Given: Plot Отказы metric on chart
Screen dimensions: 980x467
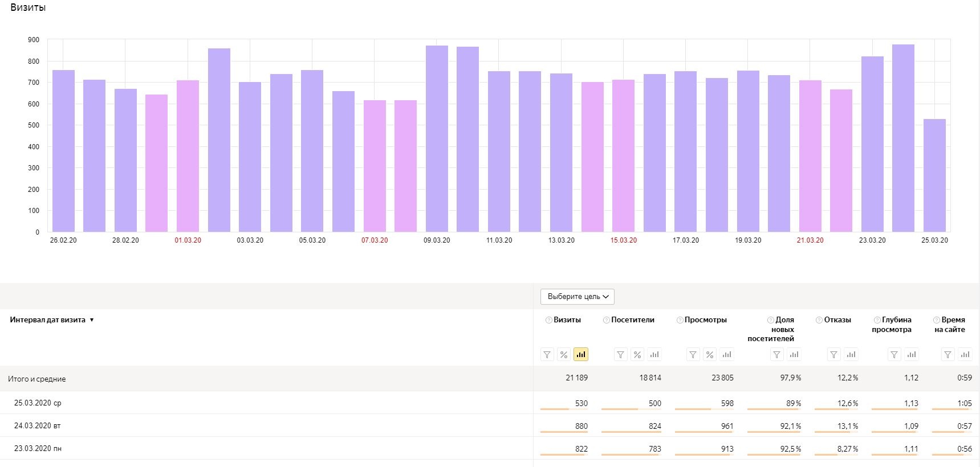Looking at the screenshot, I should [x=851, y=355].
